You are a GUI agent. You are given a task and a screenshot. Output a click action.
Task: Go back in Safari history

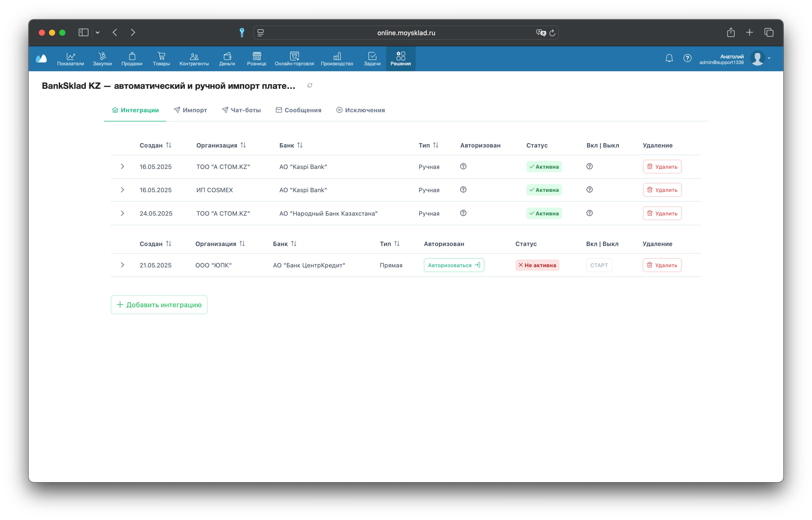[x=115, y=32]
